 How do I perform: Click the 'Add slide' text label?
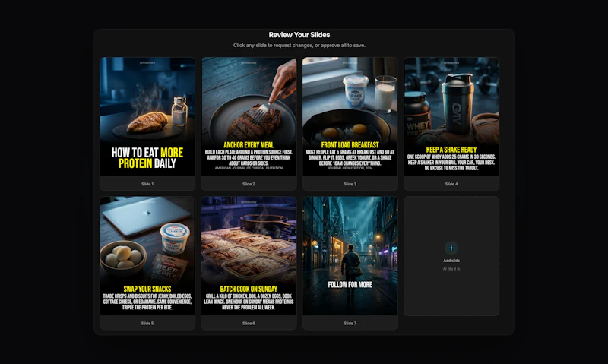point(451,261)
